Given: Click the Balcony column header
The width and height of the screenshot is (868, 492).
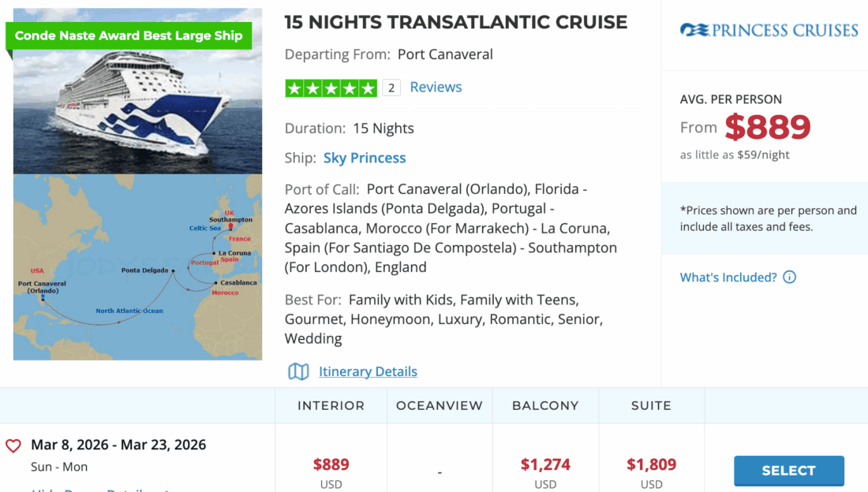Looking at the screenshot, I should (x=545, y=406).
